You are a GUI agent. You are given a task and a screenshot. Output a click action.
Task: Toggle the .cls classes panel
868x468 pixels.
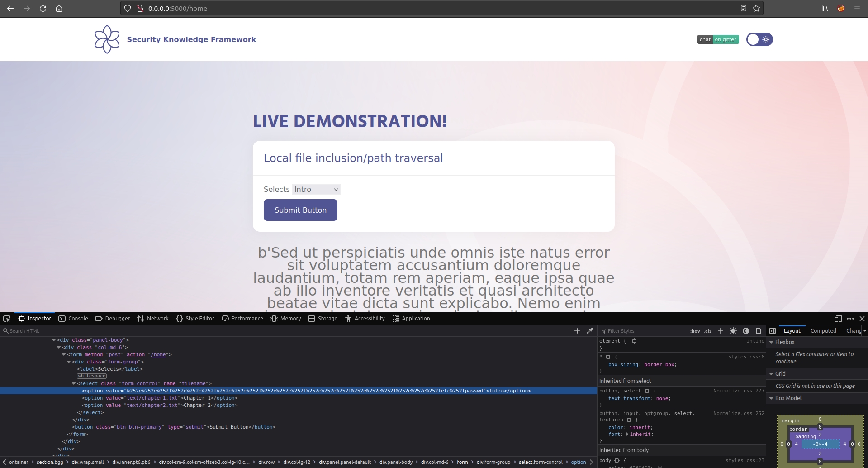tap(708, 331)
